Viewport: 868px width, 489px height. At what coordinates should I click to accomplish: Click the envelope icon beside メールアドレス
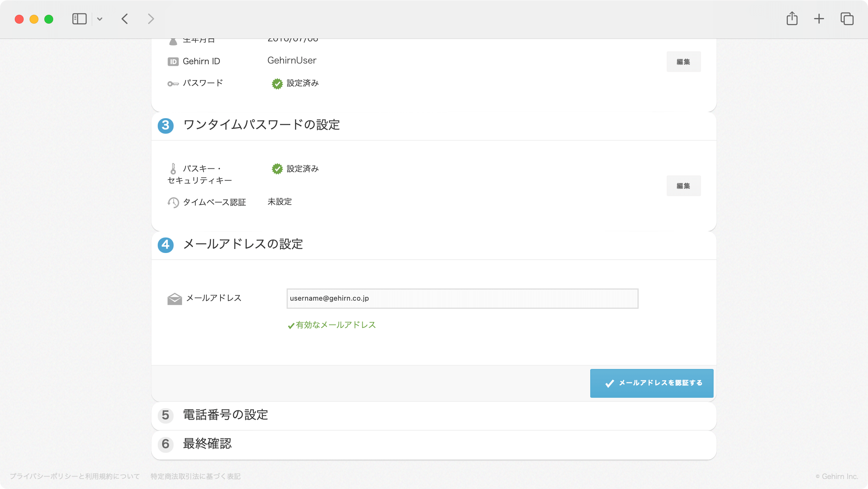174,298
